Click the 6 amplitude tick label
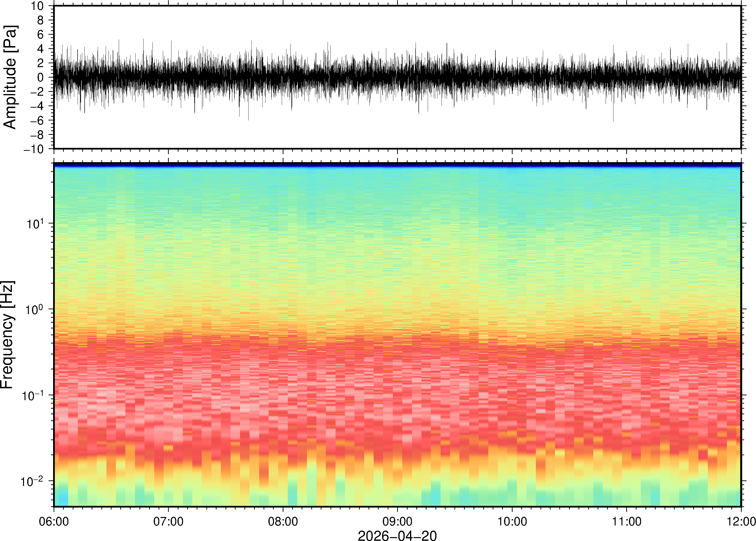Screen dimensions: 756x541 point(41,35)
